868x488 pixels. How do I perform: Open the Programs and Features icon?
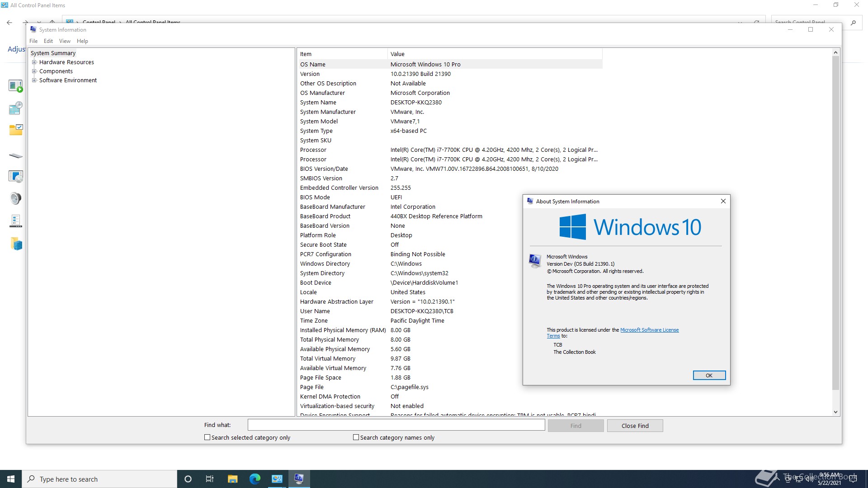coord(16,176)
